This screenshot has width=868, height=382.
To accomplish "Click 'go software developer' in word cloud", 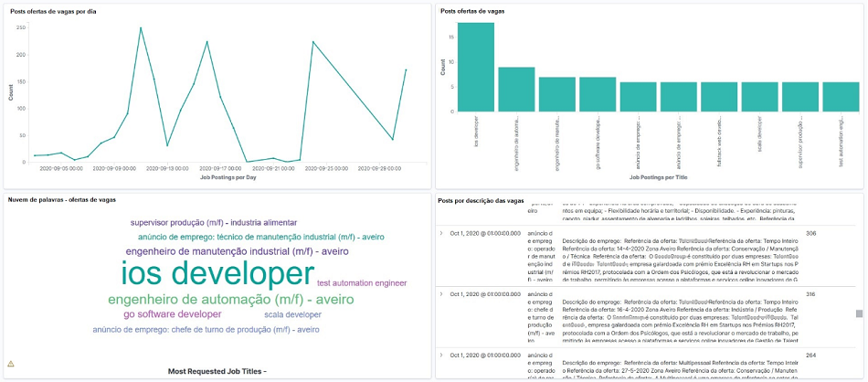I will [x=173, y=314].
